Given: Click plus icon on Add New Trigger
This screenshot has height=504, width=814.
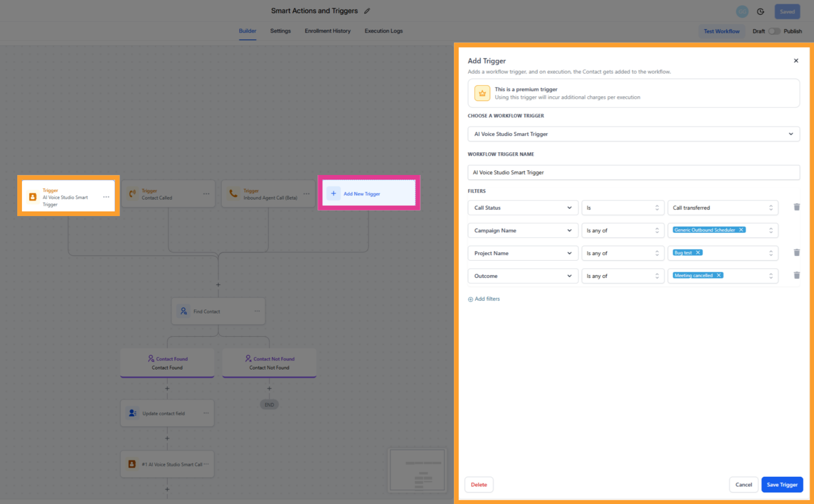Looking at the screenshot, I should click(333, 193).
